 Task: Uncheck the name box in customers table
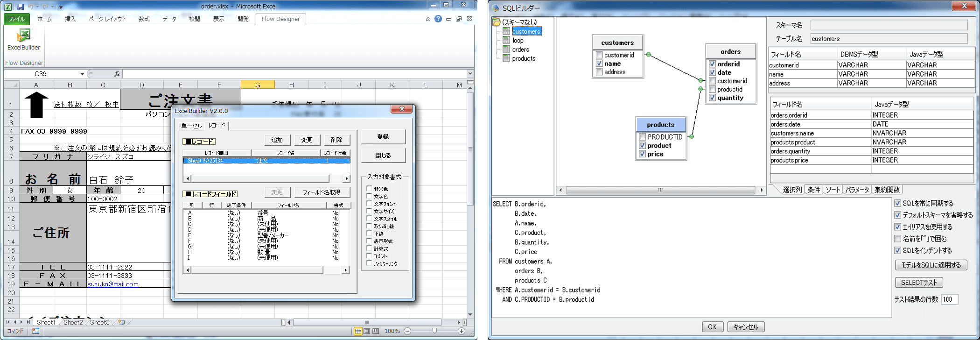click(x=599, y=64)
